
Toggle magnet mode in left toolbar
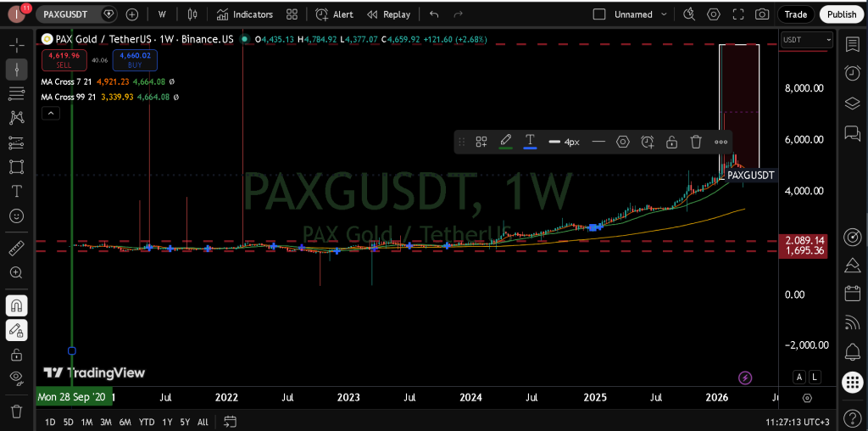pos(15,305)
